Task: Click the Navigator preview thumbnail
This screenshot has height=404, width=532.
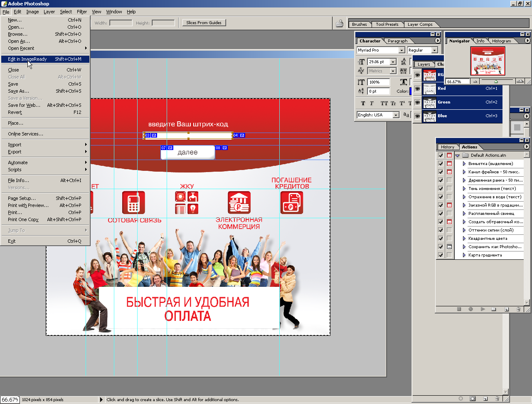Action: point(488,61)
